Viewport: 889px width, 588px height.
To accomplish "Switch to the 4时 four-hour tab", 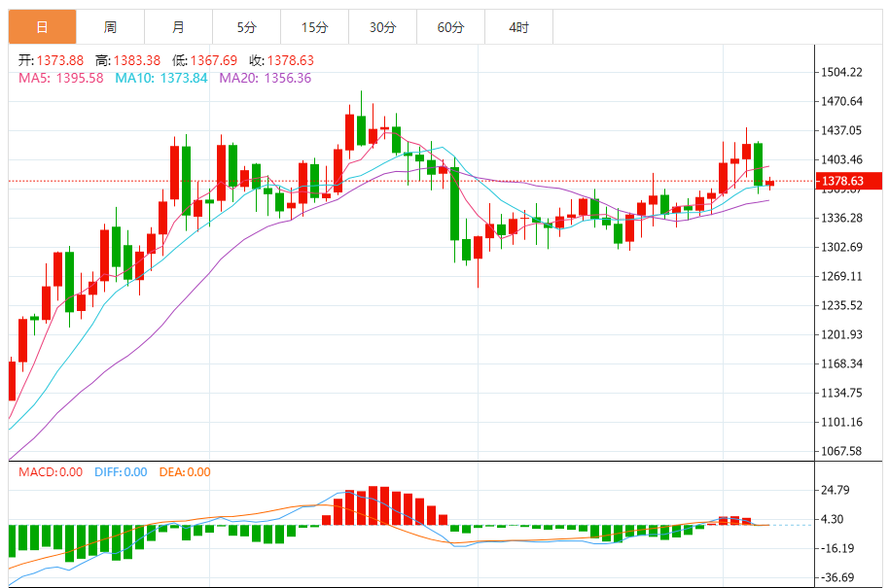I will click(x=518, y=27).
